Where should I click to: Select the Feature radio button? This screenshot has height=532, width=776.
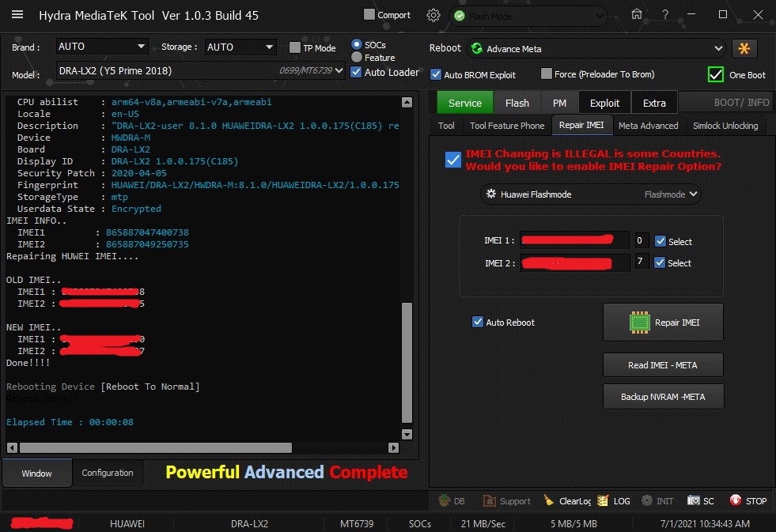click(357, 58)
